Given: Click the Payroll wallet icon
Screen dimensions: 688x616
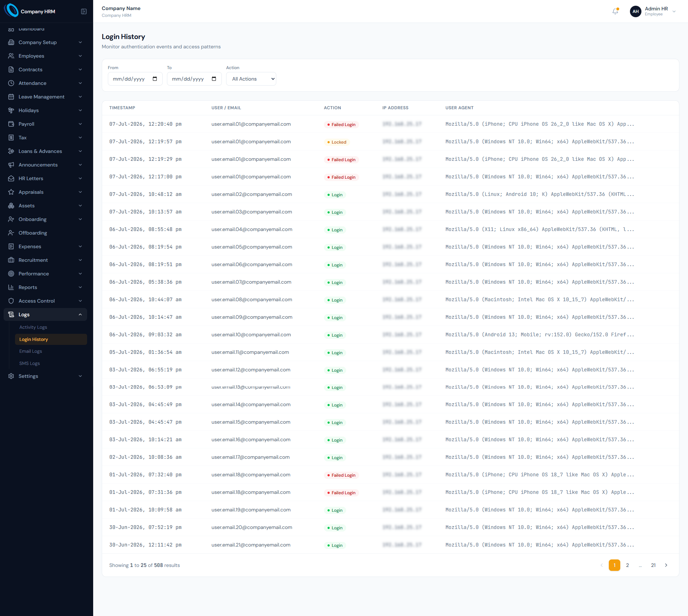Looking at the screenshot, I should (11, 124).
